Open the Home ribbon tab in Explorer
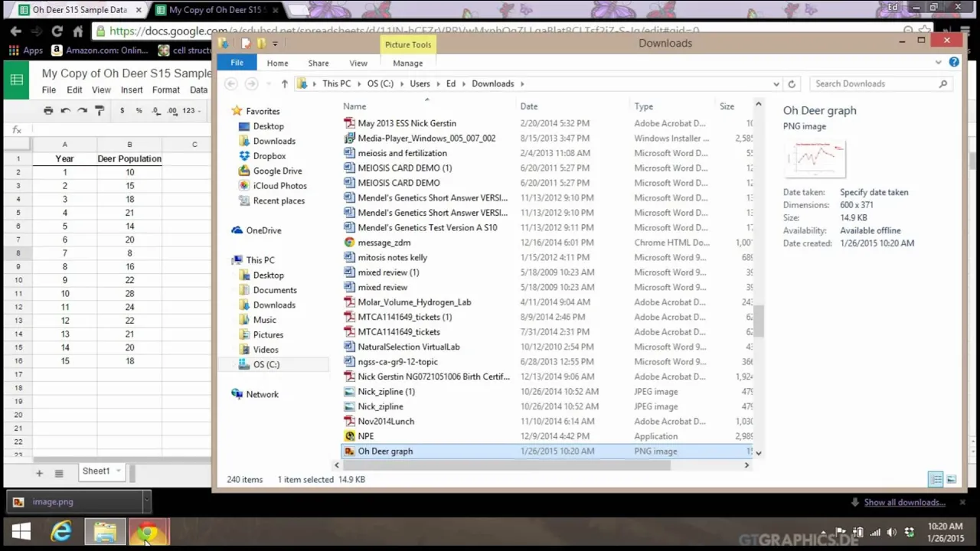This screenshot has width=980, height=551. click(x=277, y=63)
